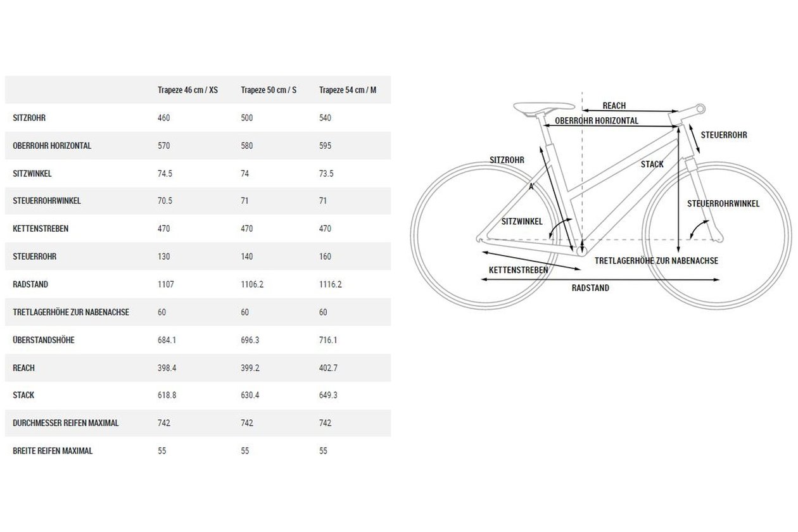This screenshot has width=798, height=532.
Task: Click the OBERROHR HORIZONTAL row label
Action: tap(52, 146)
